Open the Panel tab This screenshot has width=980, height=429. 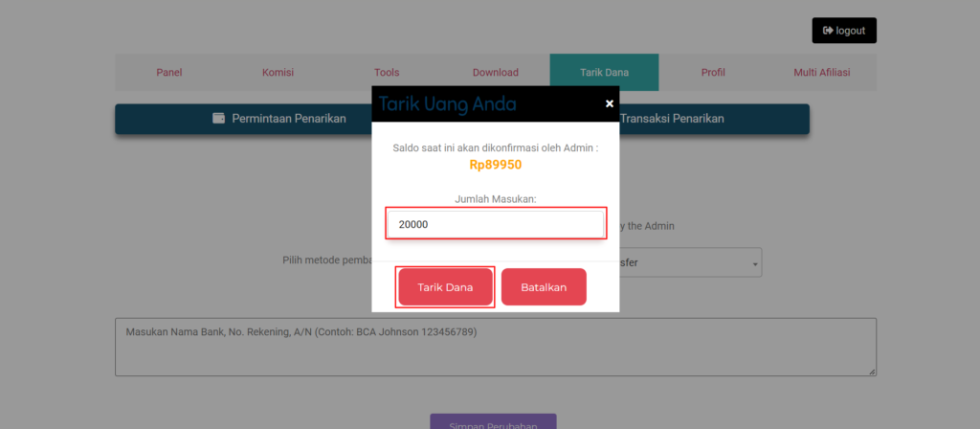[x=169, y=73]
